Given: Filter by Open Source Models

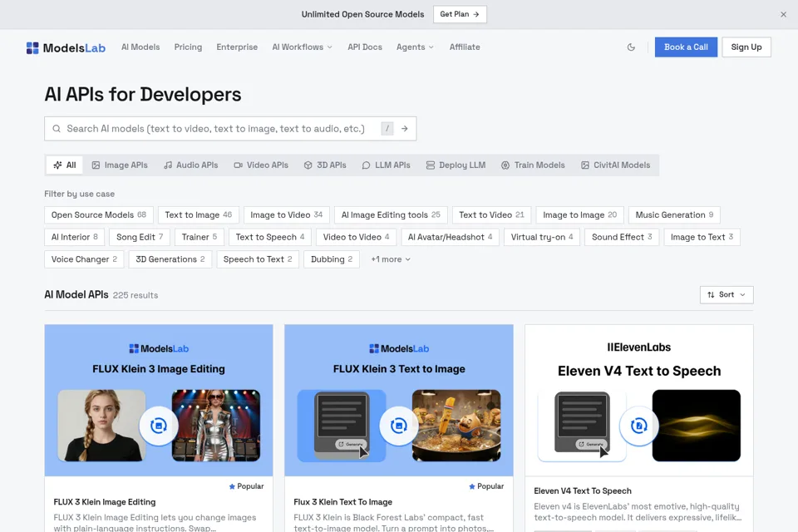Looking at the screenshot, I should pos(99,215).
